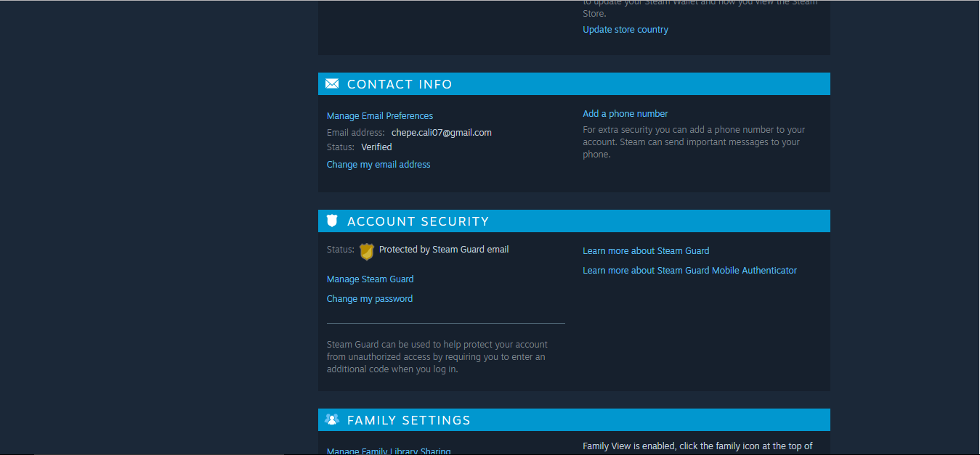Select Change my password
Screen dimensions: 980x455
point(369,298)
